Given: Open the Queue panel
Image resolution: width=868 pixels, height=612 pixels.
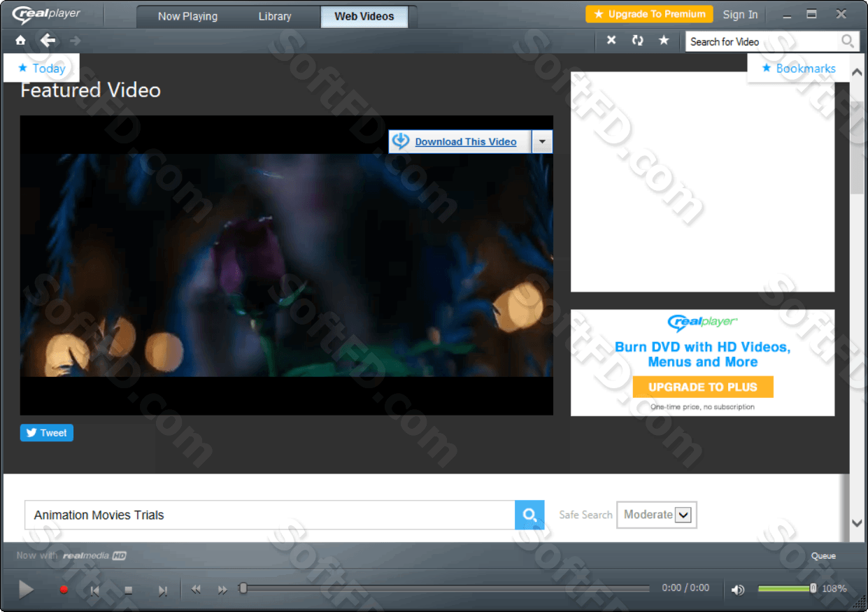Looking at the screenshot, I should click(x=823, y=556).
